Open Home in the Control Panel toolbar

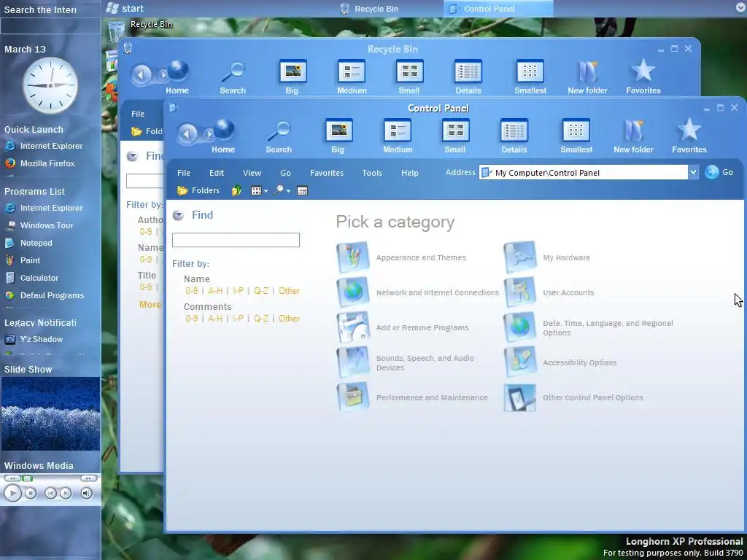click(223, 136)
